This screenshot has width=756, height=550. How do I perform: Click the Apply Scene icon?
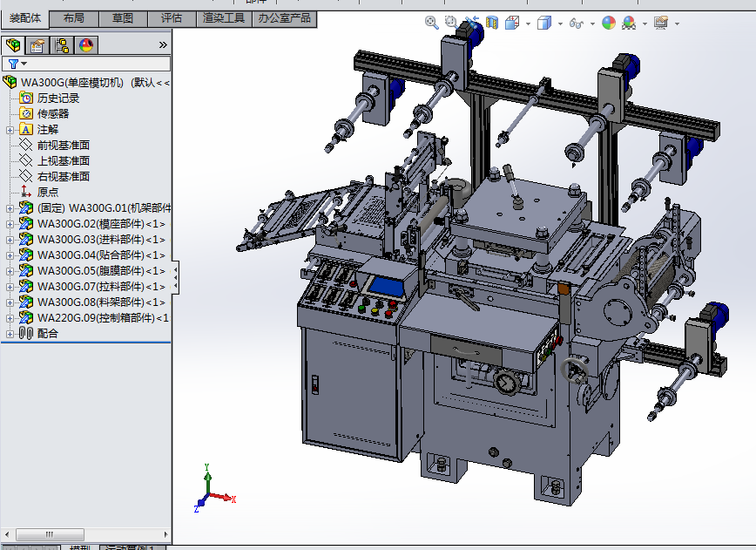pos(629,23)
